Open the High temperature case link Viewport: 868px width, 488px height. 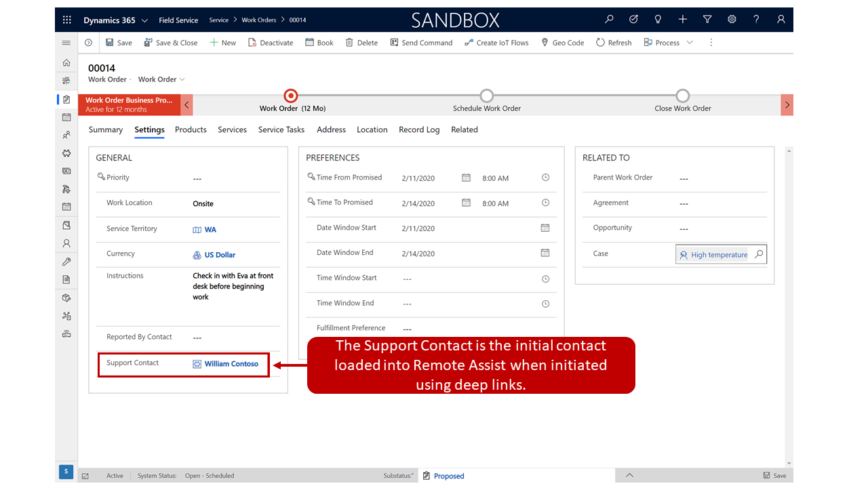pyautogui.click(x=719, y=255)
